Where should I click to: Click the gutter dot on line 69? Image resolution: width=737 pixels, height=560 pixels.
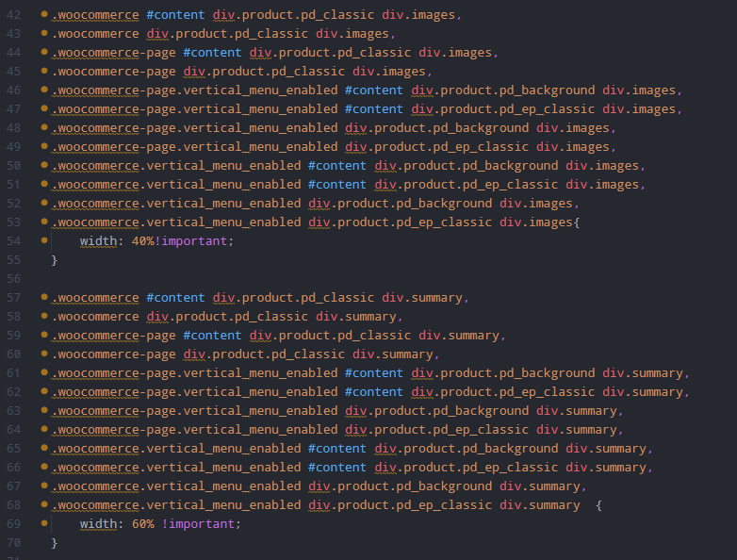click(43, 524)
